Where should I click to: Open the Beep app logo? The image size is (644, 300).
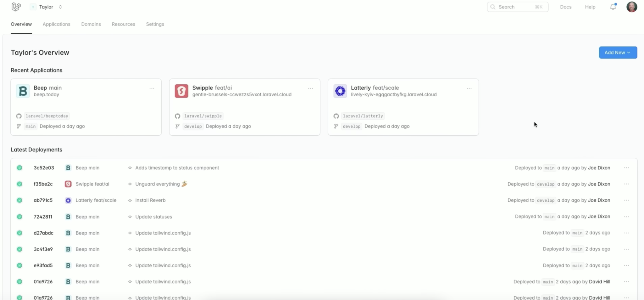coord(23,91)
